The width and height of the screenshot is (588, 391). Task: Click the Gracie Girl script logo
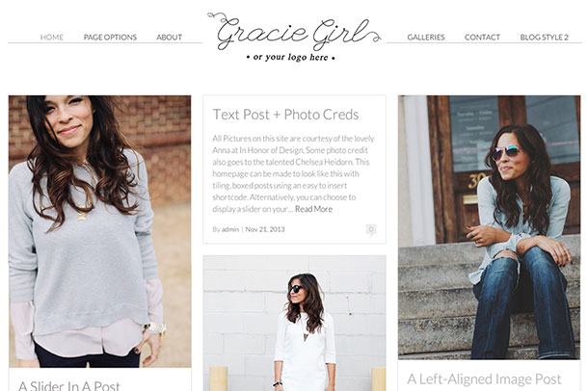pos(294,31)
